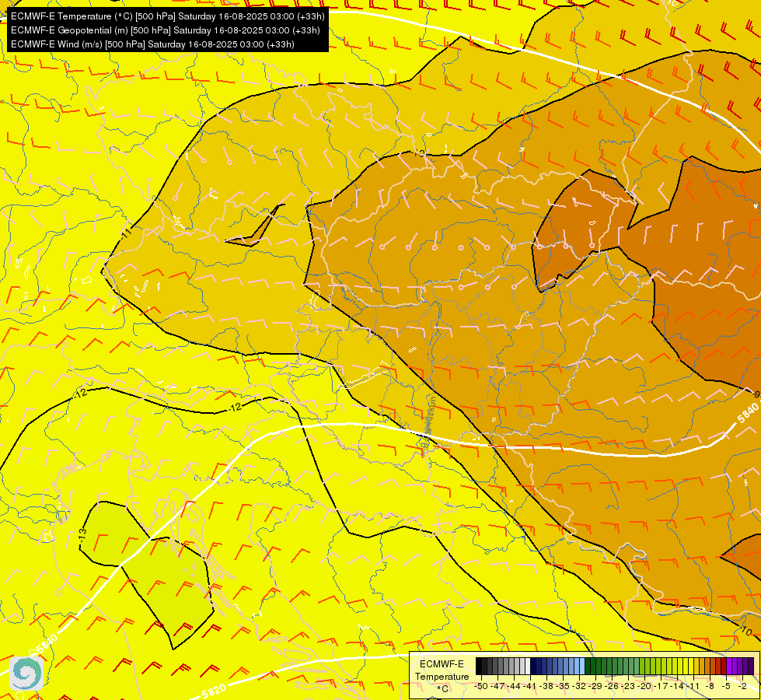This screenshot has width=761, height=700.
Task: Click the swirl logo icon in the corner
Action: pyautogui.click(x=26, y=674)
